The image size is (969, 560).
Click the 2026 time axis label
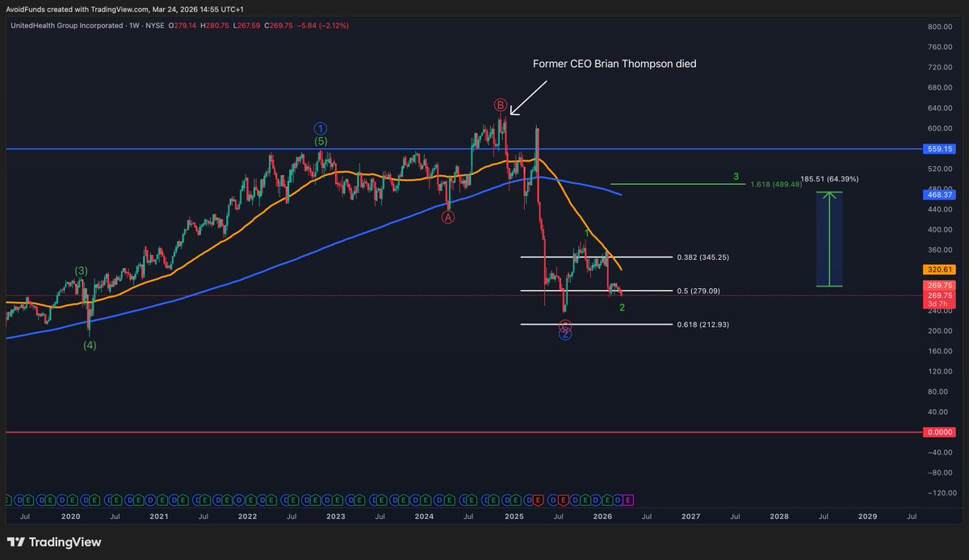click(x=602, y=515)
